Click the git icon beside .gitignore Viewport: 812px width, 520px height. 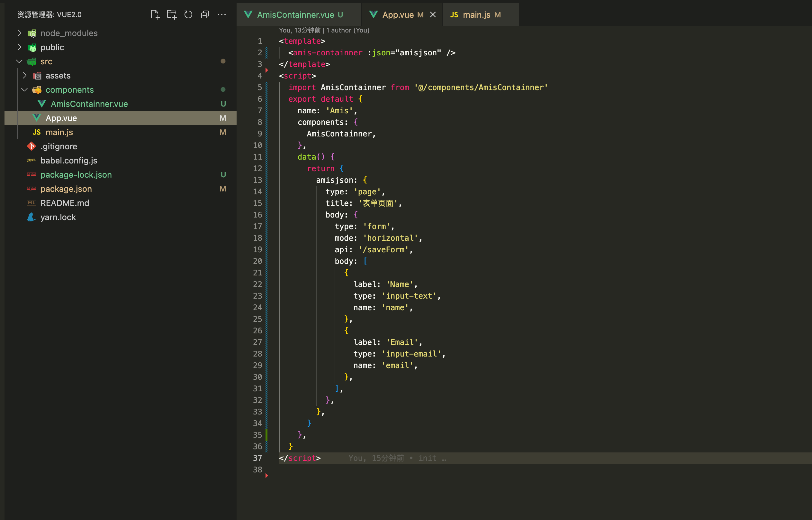click(x=32, y=146)
